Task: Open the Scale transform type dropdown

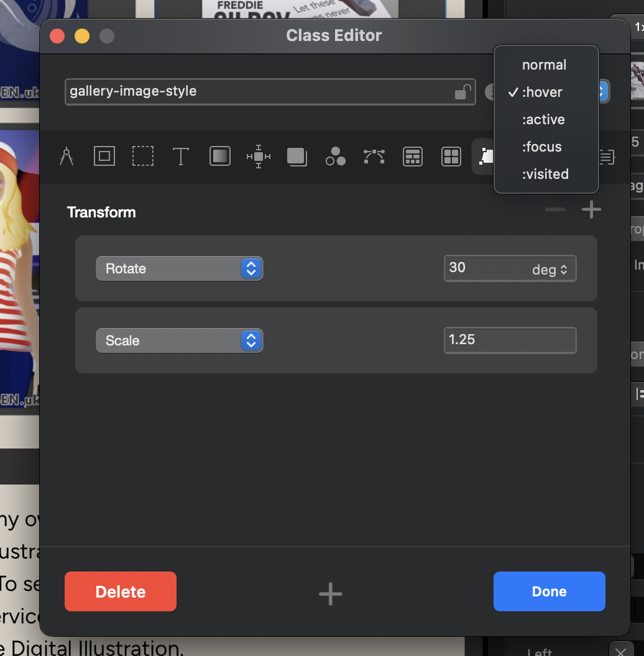Action: [x=179, y=340]
